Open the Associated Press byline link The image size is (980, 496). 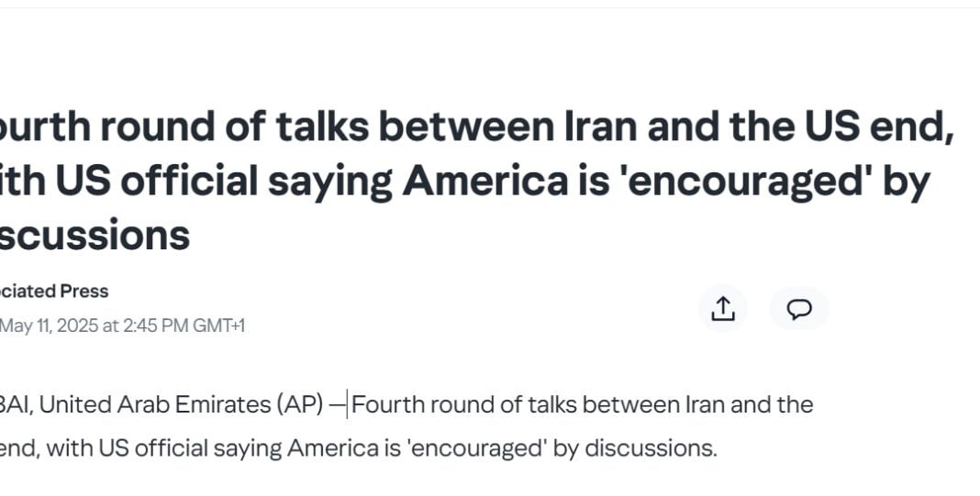54,292
